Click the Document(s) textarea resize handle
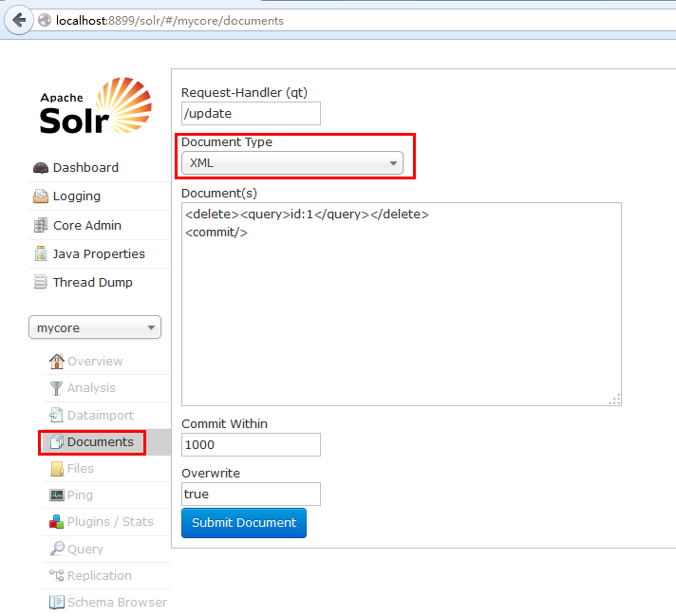The image size is (676, 616). pyautogui.click(x=615, y=400)
